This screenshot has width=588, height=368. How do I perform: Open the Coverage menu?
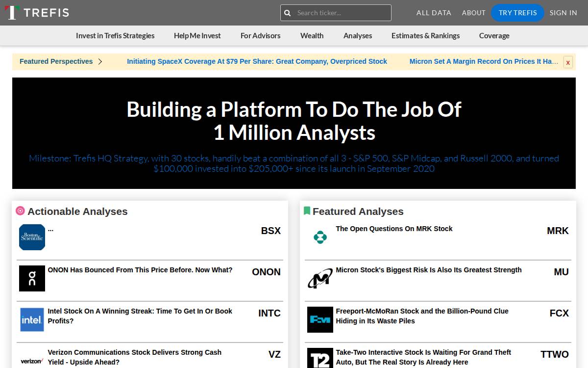click(494, 36)
